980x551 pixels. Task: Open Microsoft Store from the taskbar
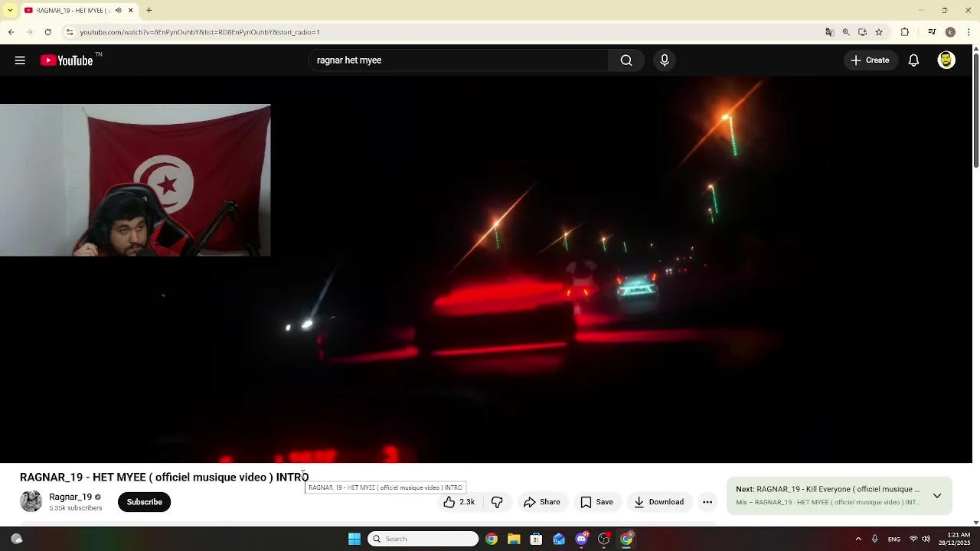pyautogui.click(x=536, y=539)
